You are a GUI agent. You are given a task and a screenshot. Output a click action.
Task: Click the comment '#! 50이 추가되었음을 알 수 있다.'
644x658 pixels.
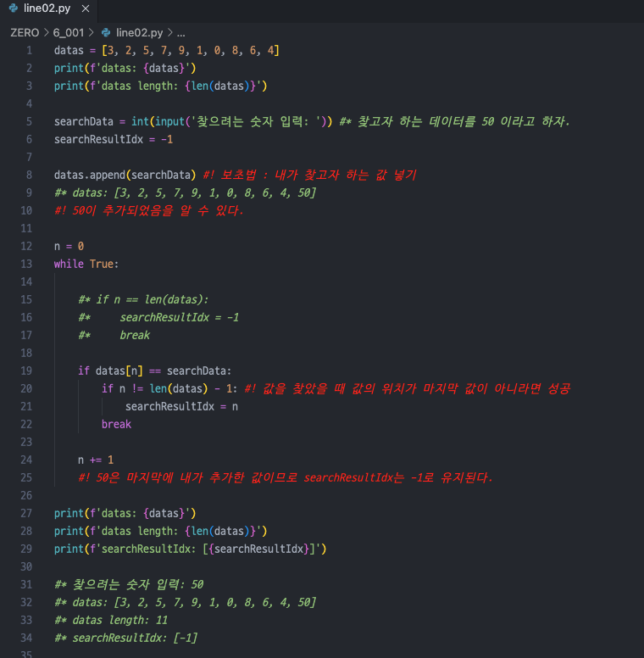point(149,210)
